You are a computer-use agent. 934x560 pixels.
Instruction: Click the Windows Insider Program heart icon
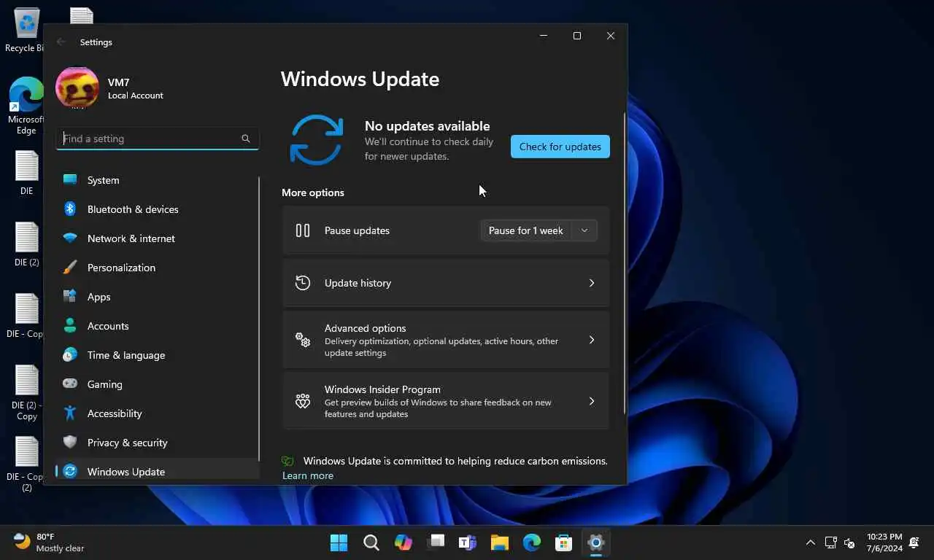coord(303,401)
